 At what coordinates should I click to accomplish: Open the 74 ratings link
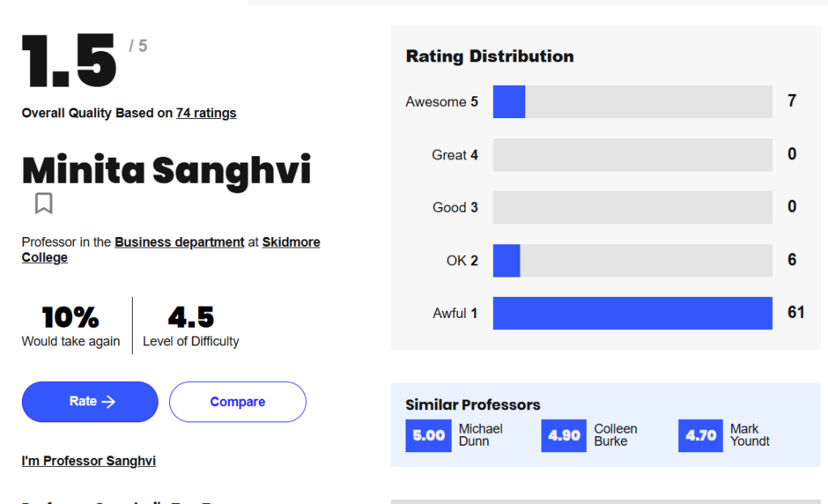(x=206, y=113)
